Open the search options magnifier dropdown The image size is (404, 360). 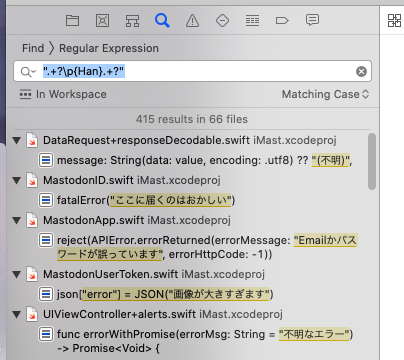28,71
